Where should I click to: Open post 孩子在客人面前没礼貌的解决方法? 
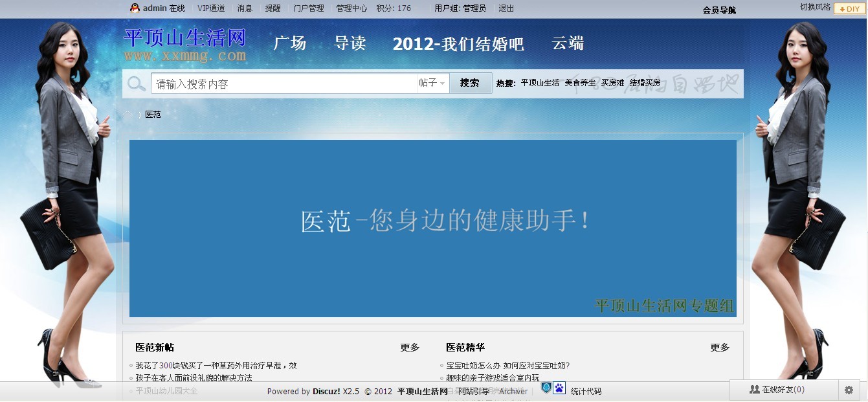point(194,378)
